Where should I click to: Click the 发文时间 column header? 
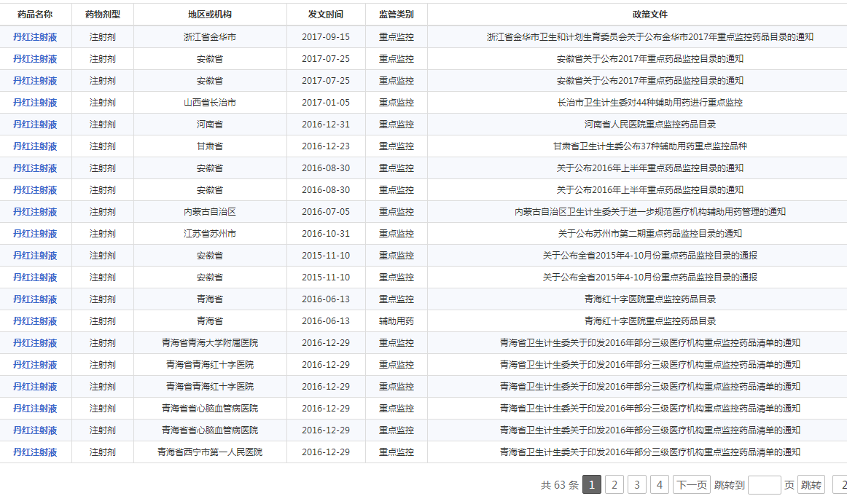point(326,15)
